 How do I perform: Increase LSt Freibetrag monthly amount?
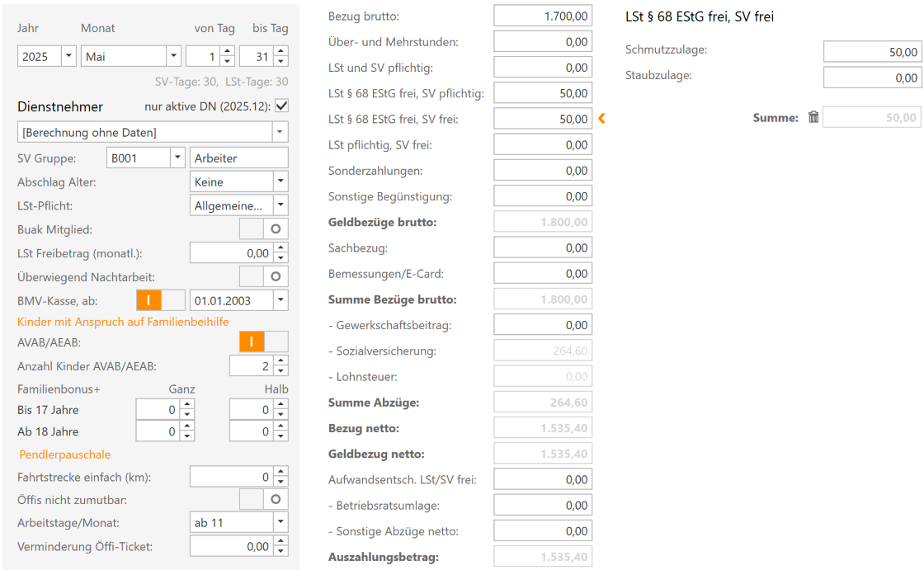[x=280, y=248]
